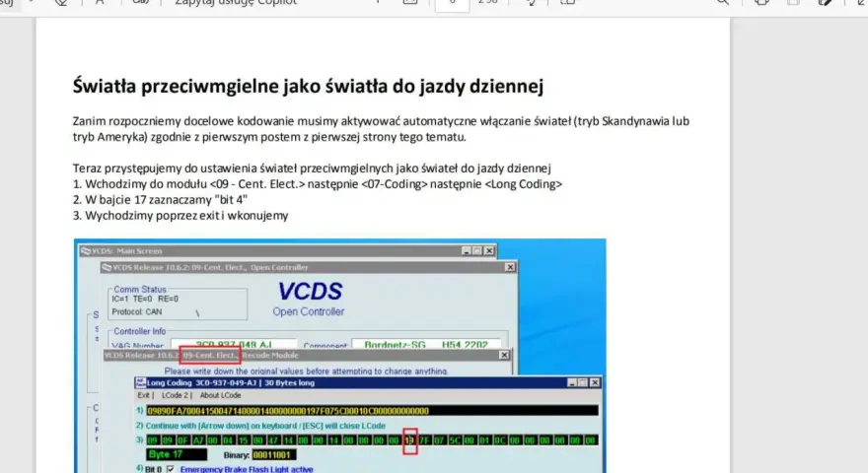Viewport: 868px width, 473px height.
Task: Click the Open Controller title bar icon
Action: tap(107, 267)
